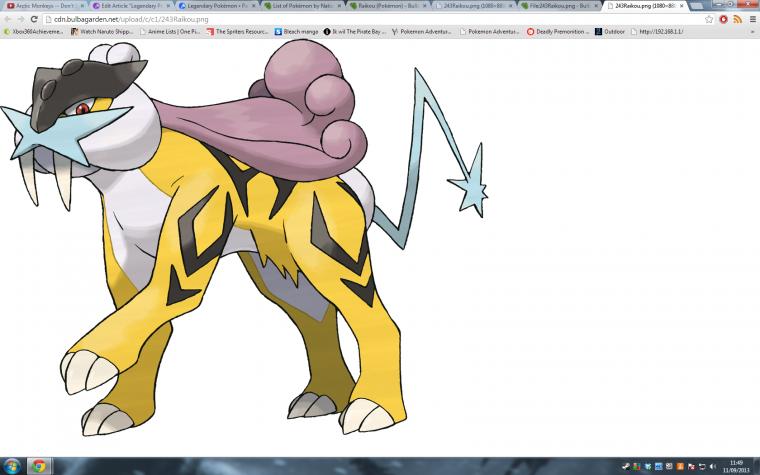Image resolution: width=760 pixels, height=475 pixels.
Task: Open a new tab with the new-tab button
Action: (x=696, y=6)
